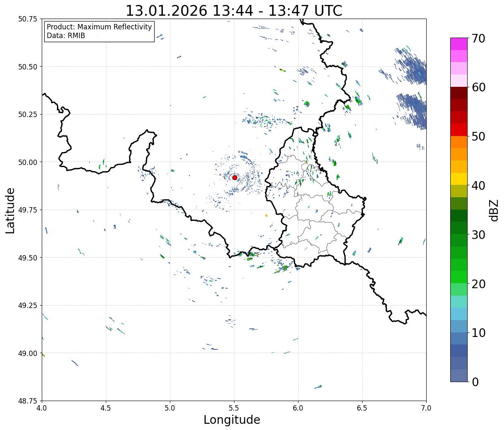This screenshot has height=430, width=504.
Task: Click the latitude tick label 48.75
Action: point(28,401)
